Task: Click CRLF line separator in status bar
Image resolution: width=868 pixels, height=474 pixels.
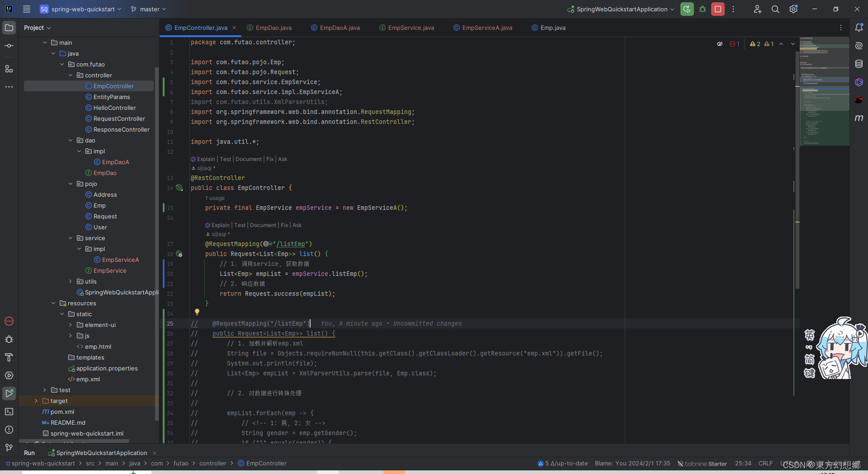Action: click(x=765, y=464)
